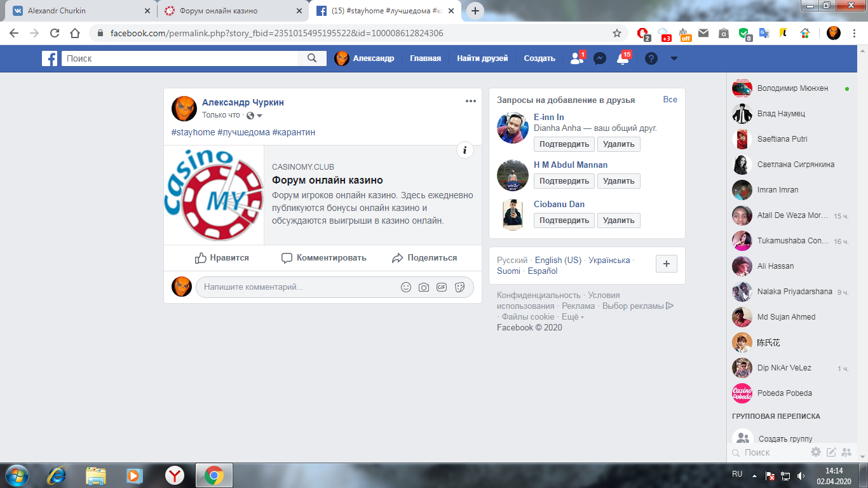This screenshot has height=488, width=868.
Task: Open the Translate extension icon
Action: 764,34
